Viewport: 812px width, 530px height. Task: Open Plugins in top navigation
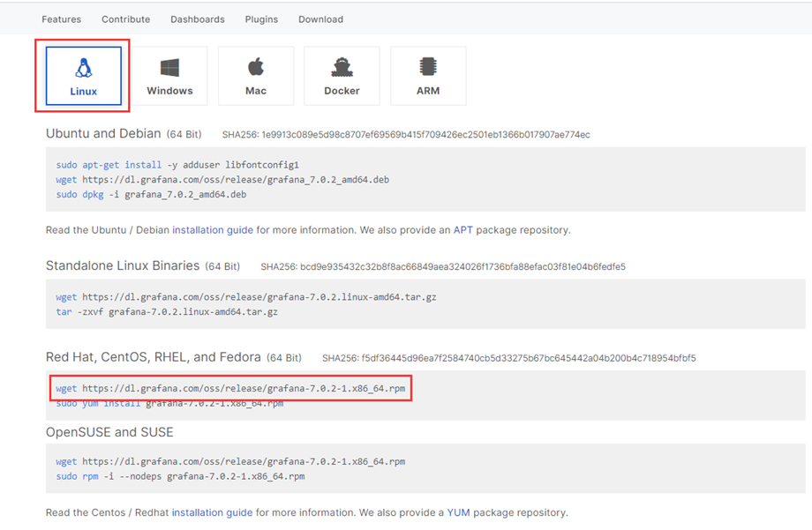coord(261,19)
